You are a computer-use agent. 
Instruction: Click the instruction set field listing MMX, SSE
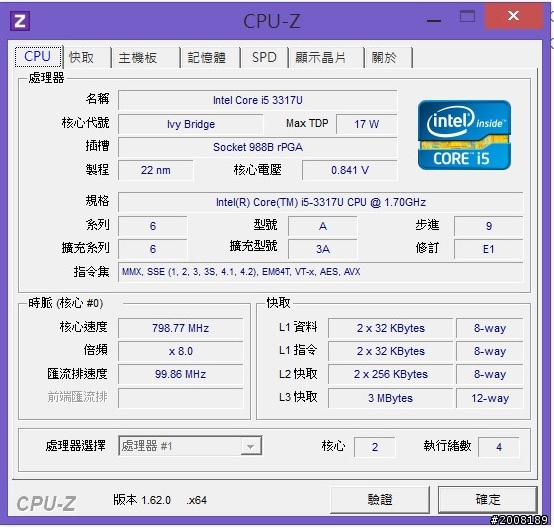(x=320, y=272)
